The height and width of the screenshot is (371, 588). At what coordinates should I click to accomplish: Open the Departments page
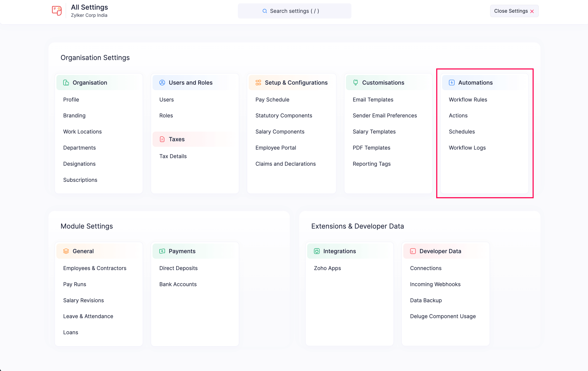pos(79,148)
